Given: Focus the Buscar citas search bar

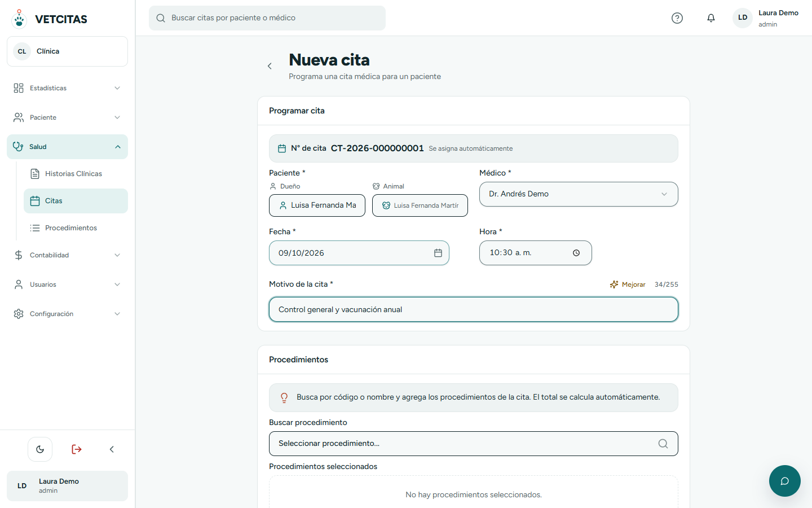Looking at the screenshot, I should click(267, 18).
